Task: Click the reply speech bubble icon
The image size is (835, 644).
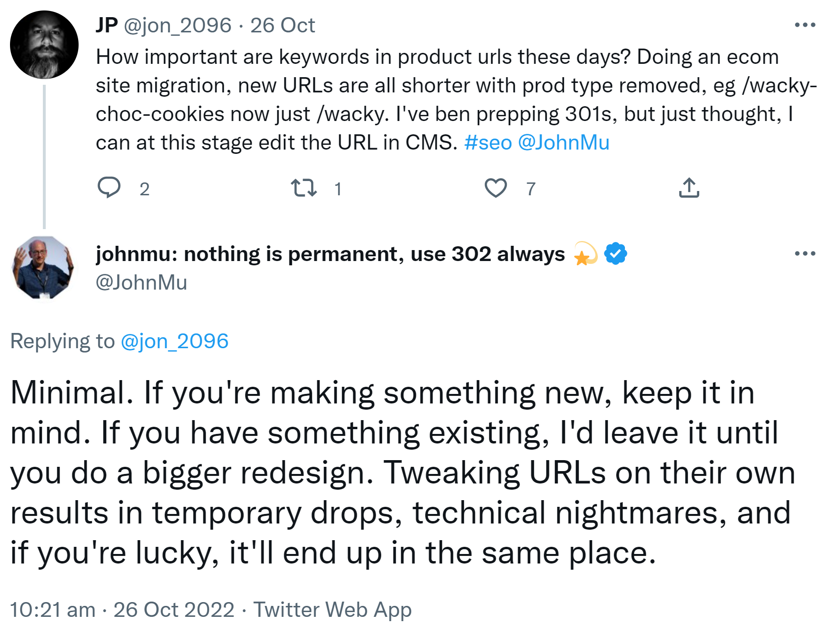Action: (x=109, y=188)
